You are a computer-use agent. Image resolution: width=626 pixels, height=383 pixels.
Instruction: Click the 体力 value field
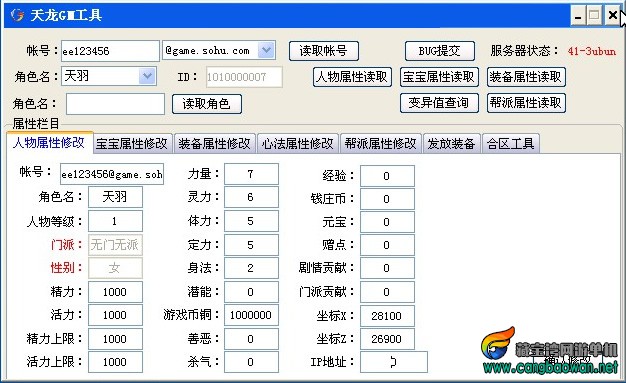point(251,221)
